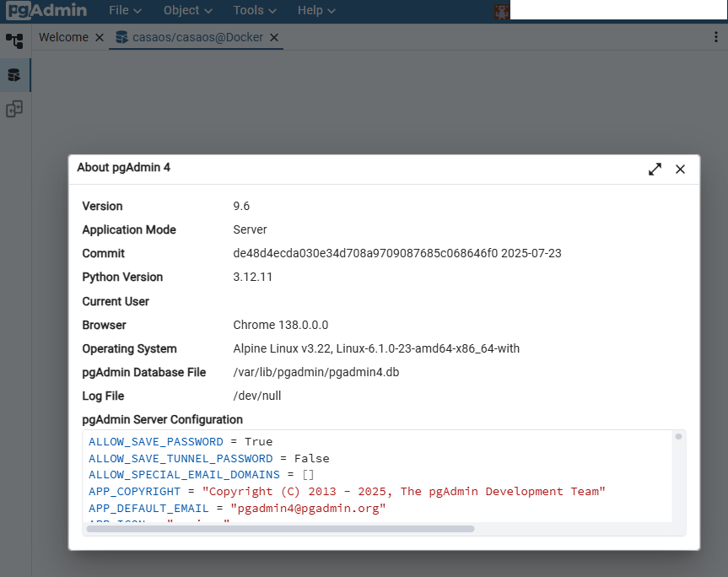Screen dimensions: 728x577
Task: Click the Log File label
Action: coord(103,396)
